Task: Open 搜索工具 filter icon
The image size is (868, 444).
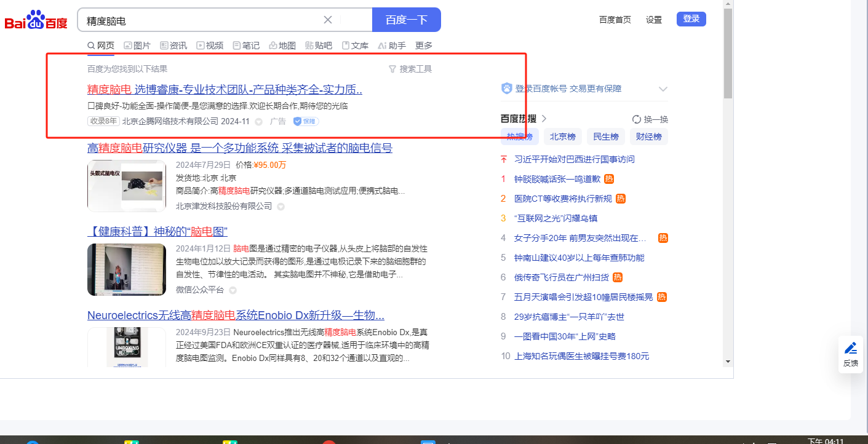Action: [392, 69]
